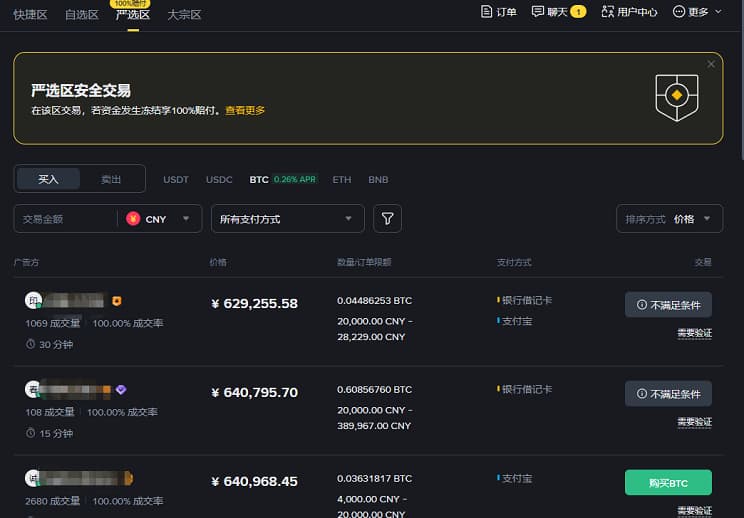744x518 pixels.
Task: Click the amount 0.03631817 BTC
Action: (x=374, y=479)
